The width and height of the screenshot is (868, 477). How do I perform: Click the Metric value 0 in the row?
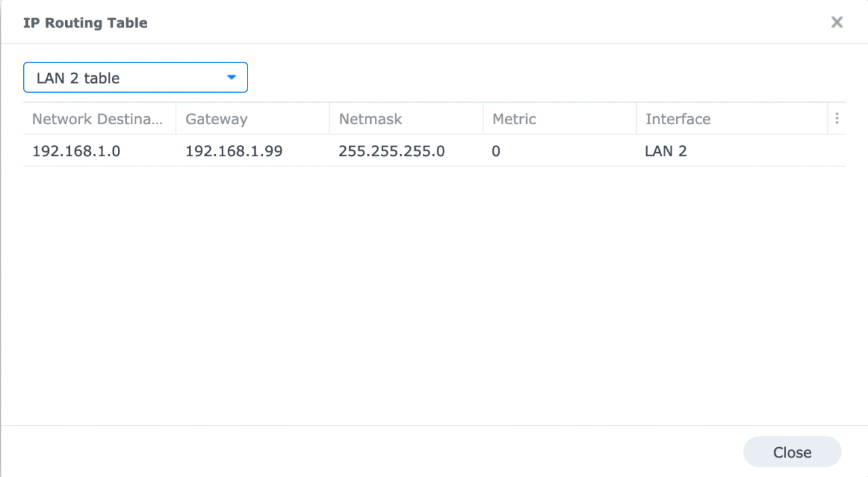(x=495, y=151)
